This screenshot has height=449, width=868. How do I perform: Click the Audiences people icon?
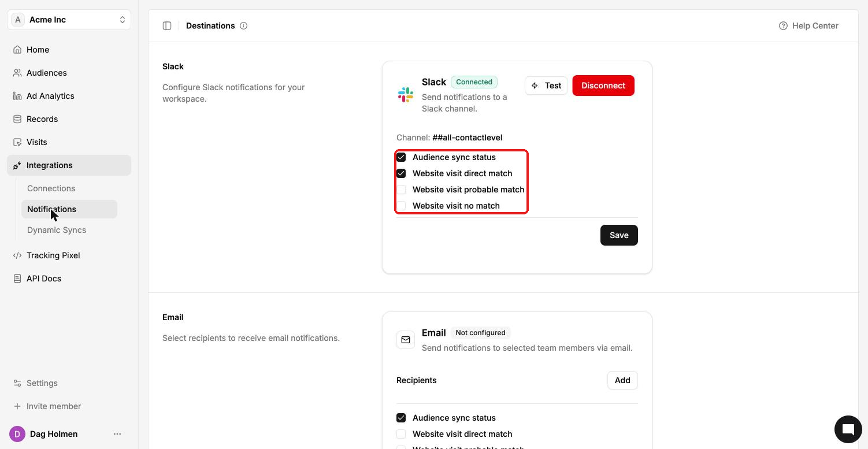click(17, 73)
